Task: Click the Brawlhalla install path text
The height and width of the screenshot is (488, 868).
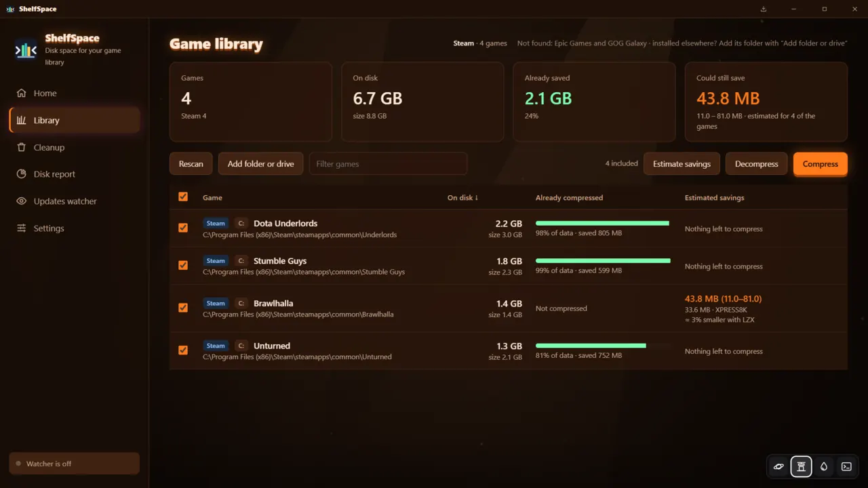Action: point(298,314)
